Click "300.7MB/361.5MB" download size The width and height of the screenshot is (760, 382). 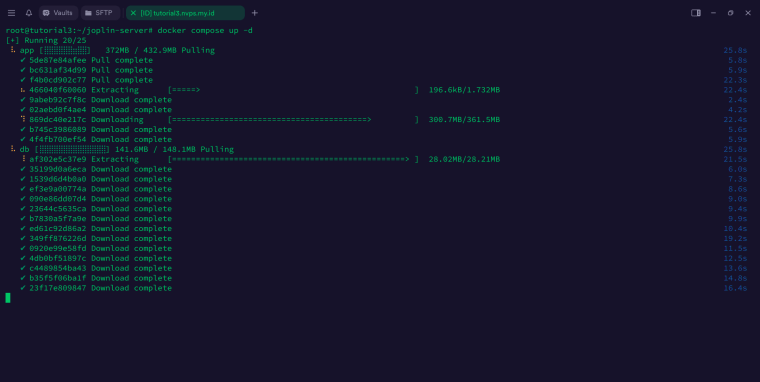point(464,120)
